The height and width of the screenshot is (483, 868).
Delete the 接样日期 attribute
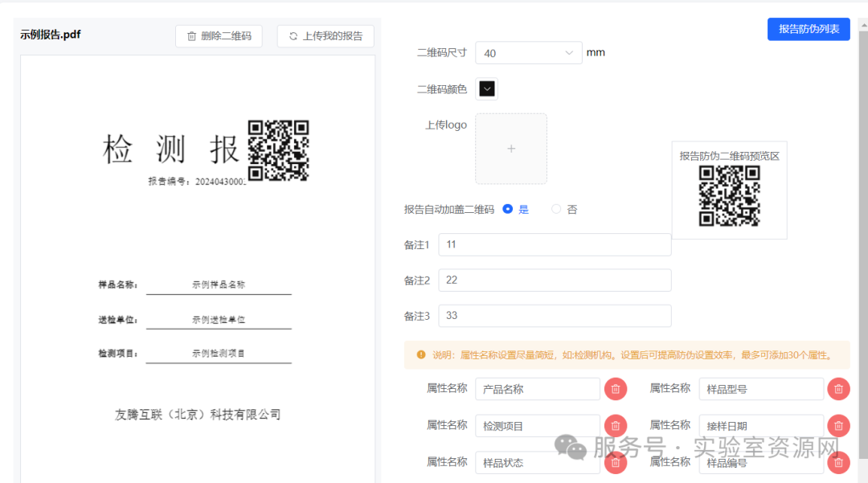tap(838, 425)
